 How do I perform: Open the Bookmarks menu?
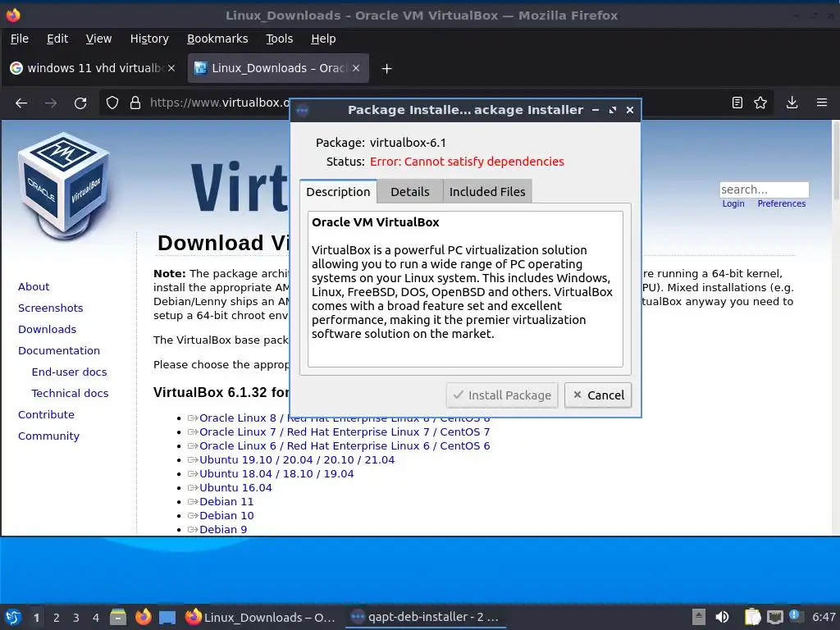[x=217, y=39]
